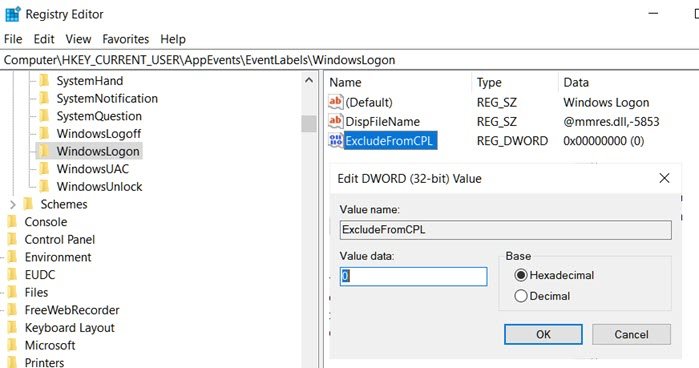The height and width of the screenshot is (368, 699).
Task: Select the SystemNotification folder icon
Action: [x=44, y=98]
